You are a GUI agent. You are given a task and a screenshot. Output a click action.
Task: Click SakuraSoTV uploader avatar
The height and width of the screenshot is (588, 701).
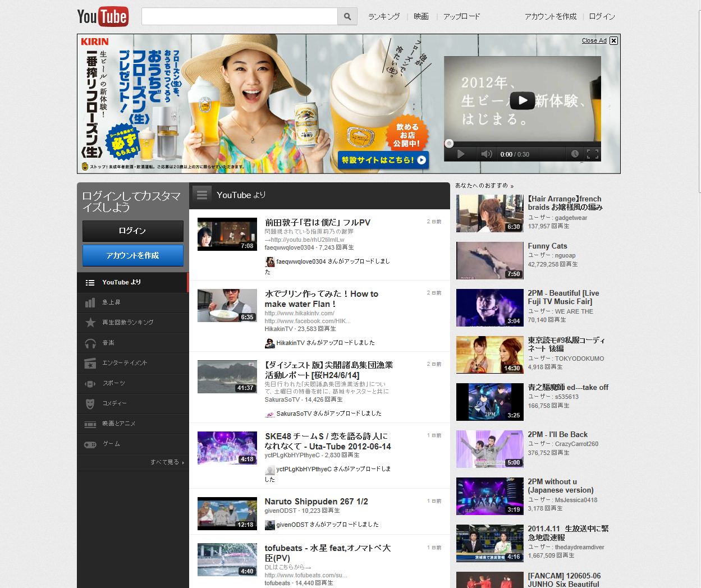pyautogui.click(x=270, y=414)
